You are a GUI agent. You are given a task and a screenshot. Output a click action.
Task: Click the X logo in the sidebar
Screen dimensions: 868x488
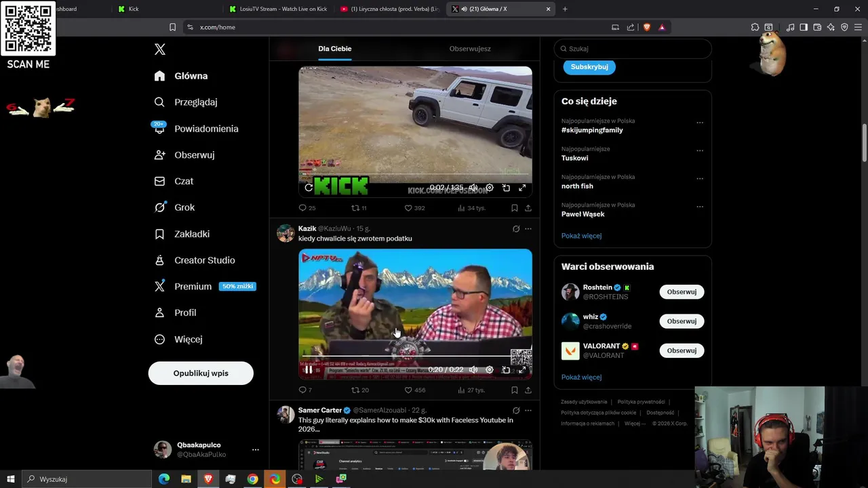(x=160, y=49)
